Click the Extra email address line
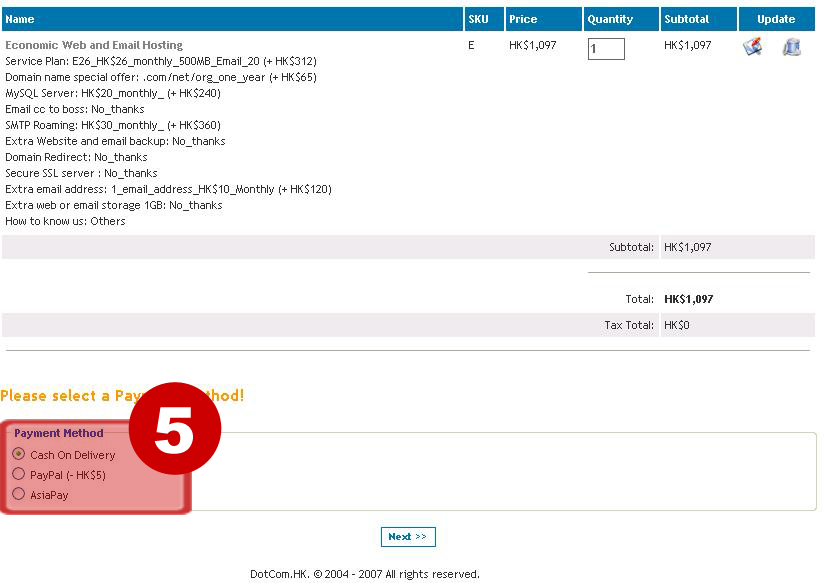The image size is (830, 583). [x=168, y=189]
